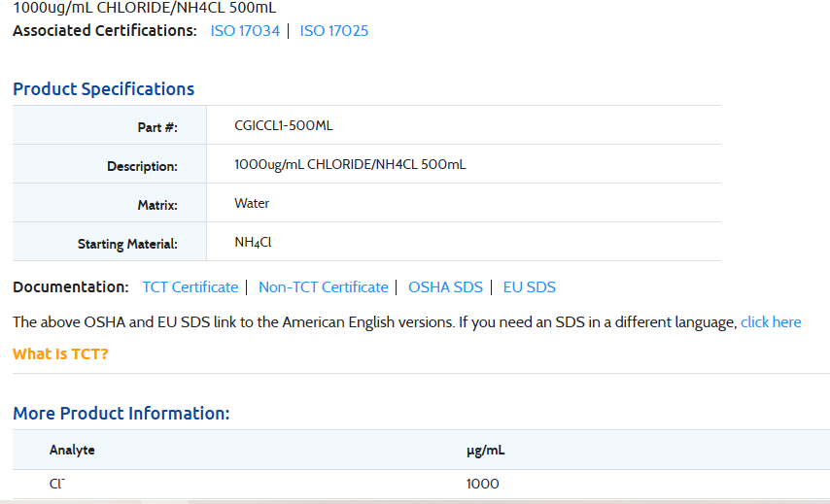The image size is (830, 504).
Task: Click the part number CGICCL1-500ML
Action: 284,126
